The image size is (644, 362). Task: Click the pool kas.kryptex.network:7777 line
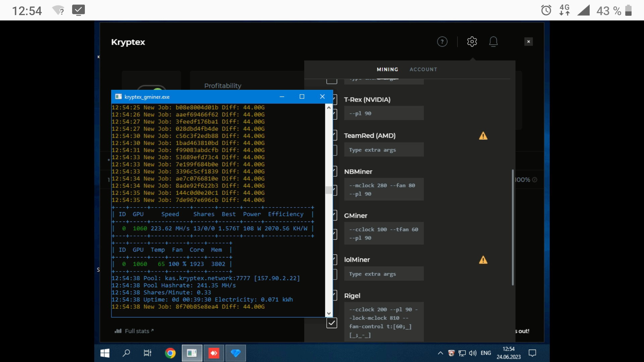[x=206, y=278]
